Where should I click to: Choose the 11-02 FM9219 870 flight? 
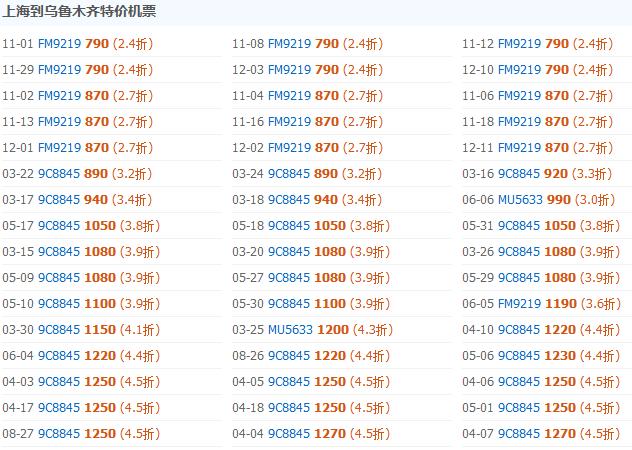pos(78,96)
